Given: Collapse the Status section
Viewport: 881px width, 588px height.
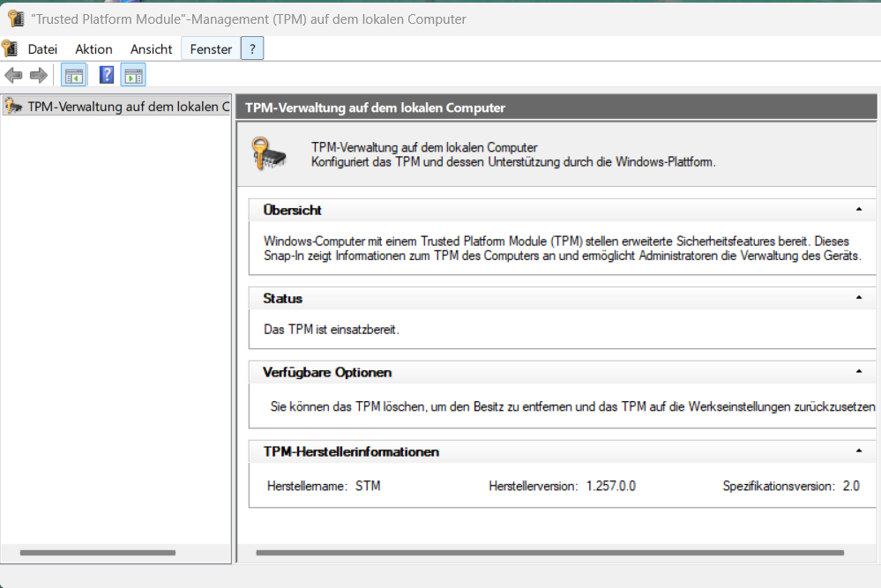Looking at the screenshot, I should click(858, 298).
